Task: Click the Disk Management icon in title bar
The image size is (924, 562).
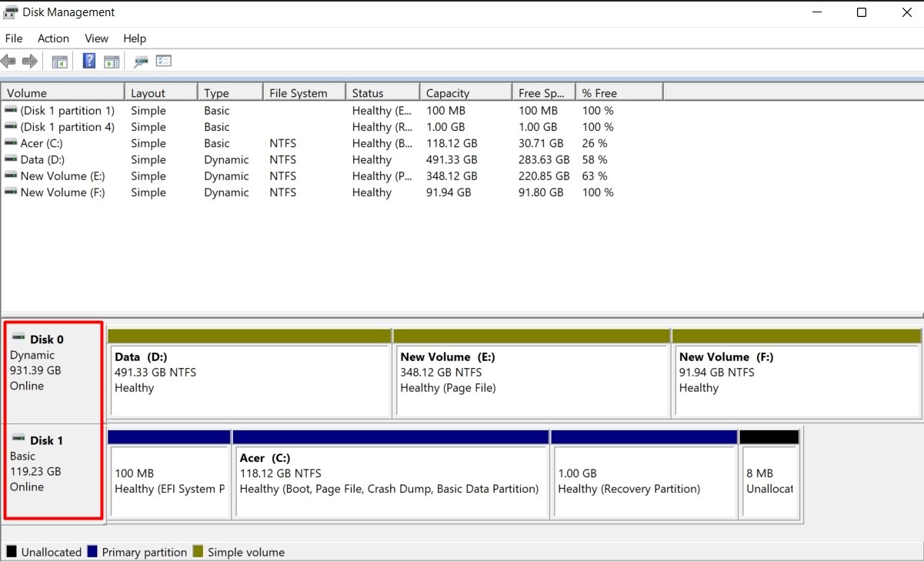Action: pos(11,12)
